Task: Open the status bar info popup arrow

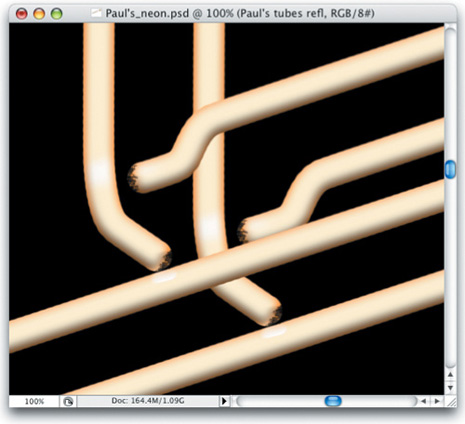Action: pos(224,401)
